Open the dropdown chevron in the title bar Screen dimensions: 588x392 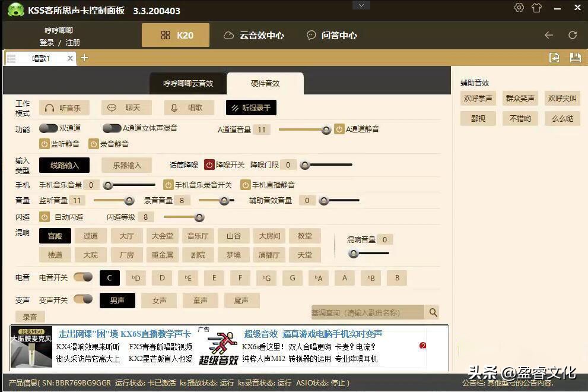click(x=361, y=4)
